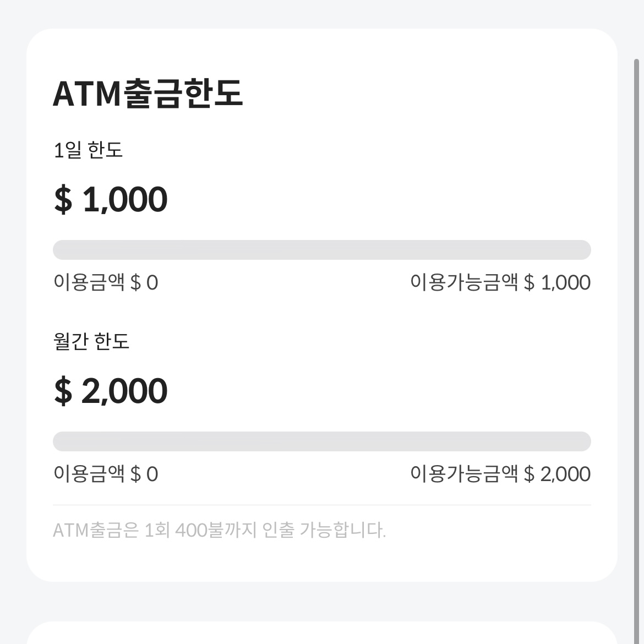Click the $ 2,000 monthly limit amount

coord(110,391)
